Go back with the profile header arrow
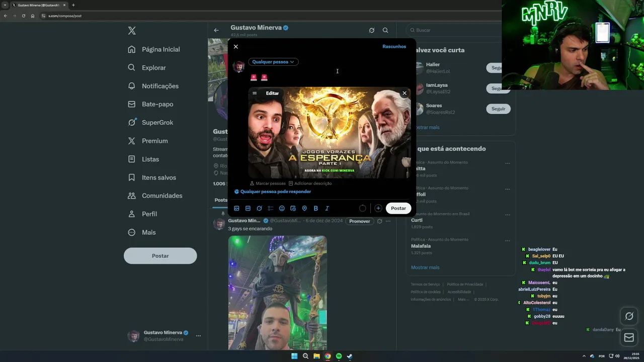This screenshot has width=644, height=362. 216,30
